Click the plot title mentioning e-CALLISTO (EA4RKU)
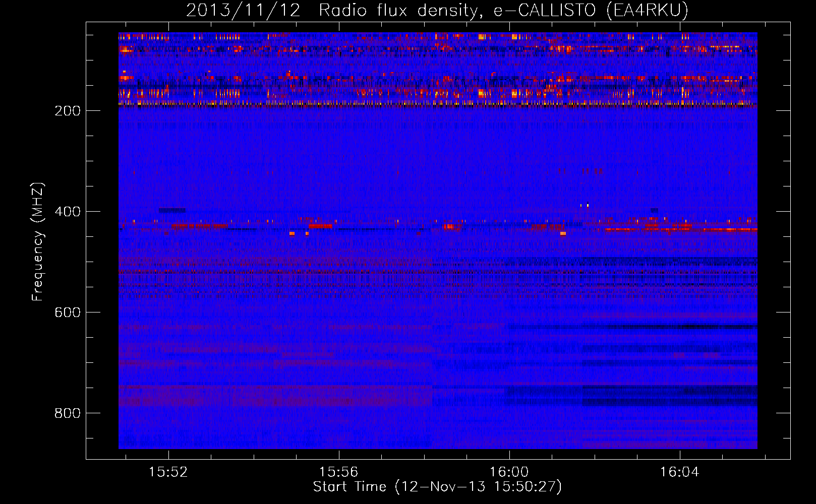The width and height of the screenshot is (816, 504). 437,10
